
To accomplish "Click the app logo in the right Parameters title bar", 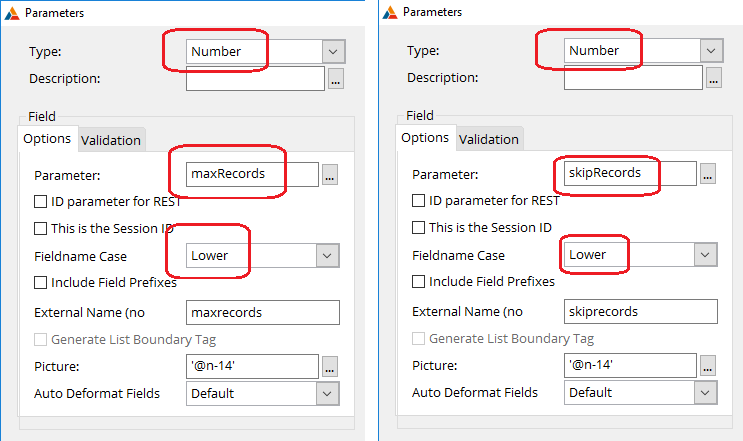I will (390, 12).
